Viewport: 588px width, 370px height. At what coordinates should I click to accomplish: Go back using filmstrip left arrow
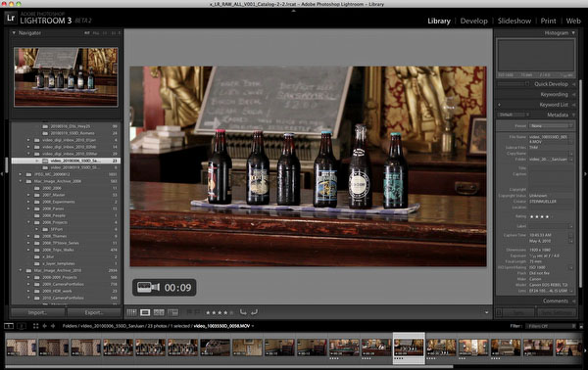(45, 326)
